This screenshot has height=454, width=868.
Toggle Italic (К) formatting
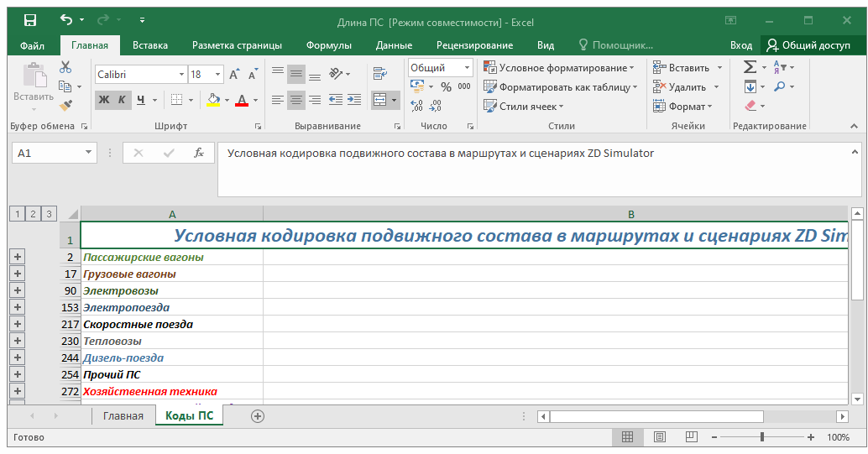122,100
